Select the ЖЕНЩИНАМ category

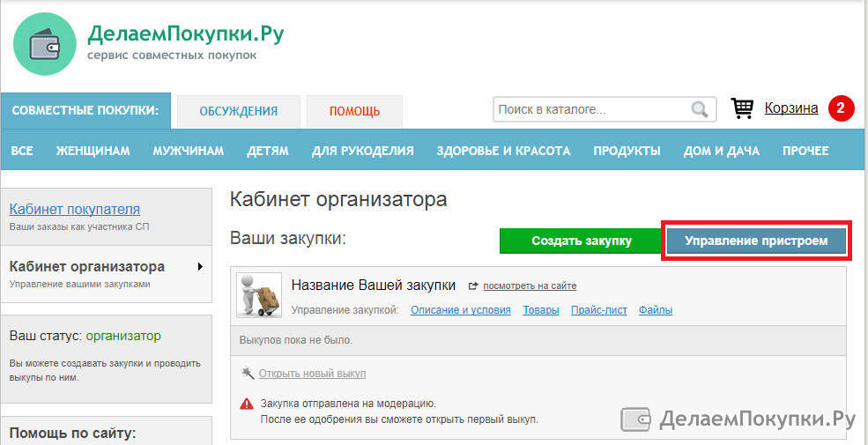pyautogui.click(x=93, y=151)
